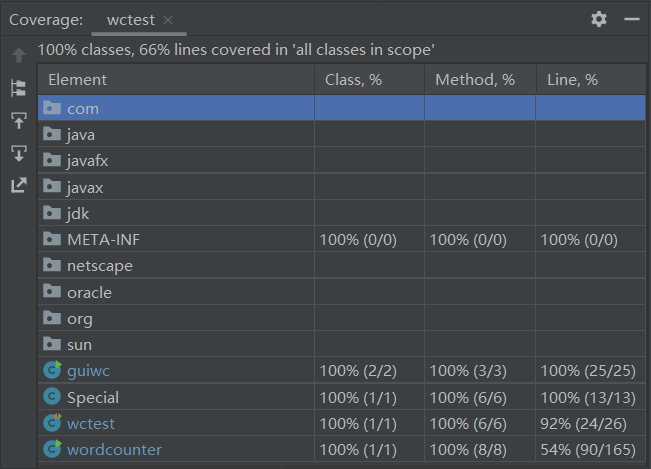
Task: Select the javafx package folder
Action: point(87,160)
